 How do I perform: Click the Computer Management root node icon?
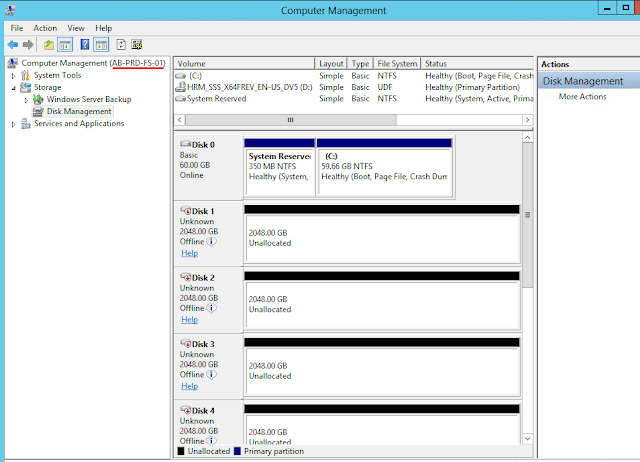[13, 63]
